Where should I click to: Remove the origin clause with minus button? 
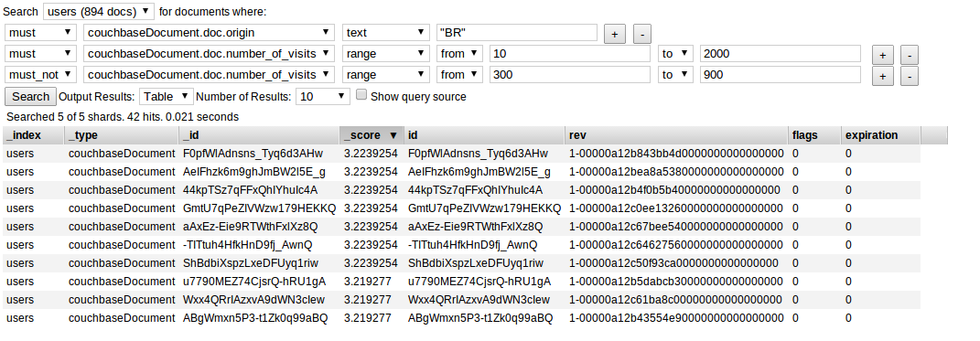point(642,35)
